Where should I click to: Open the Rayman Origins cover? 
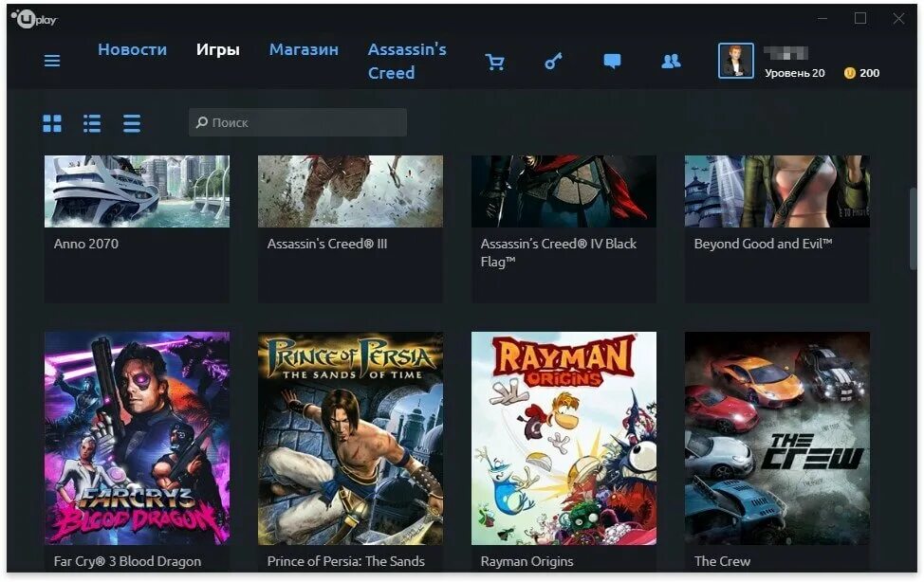[x=564, y=438]
